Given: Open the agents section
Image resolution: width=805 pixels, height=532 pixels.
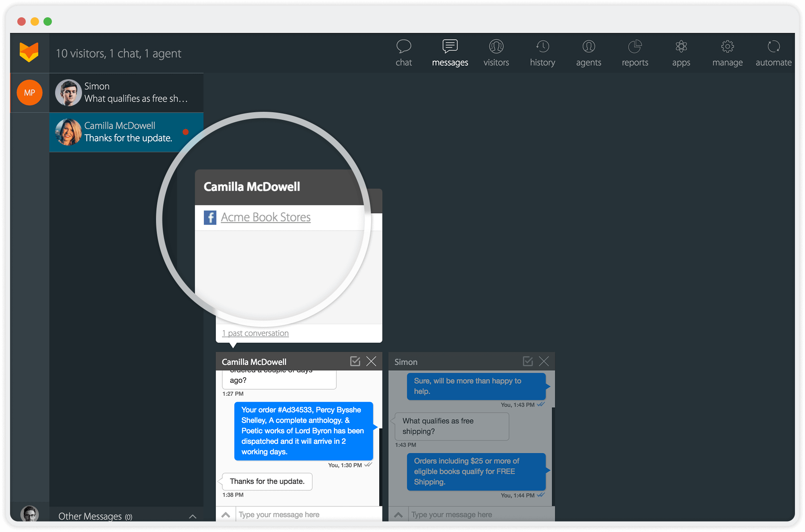Looking at the screenshot, I should point(588,53).
